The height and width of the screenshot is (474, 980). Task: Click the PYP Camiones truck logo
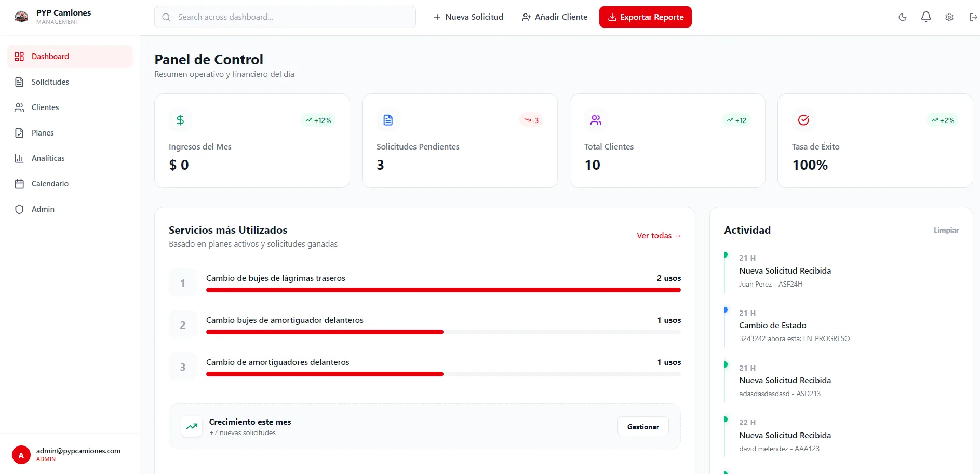[21, 17]
